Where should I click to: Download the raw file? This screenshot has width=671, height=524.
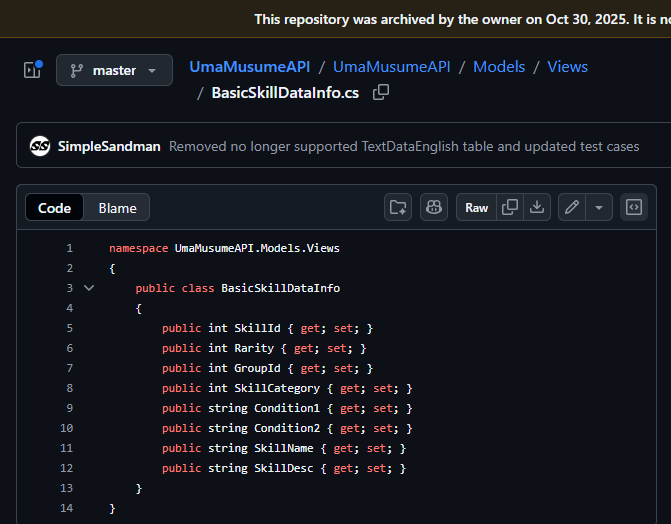(x=537, y=208)
